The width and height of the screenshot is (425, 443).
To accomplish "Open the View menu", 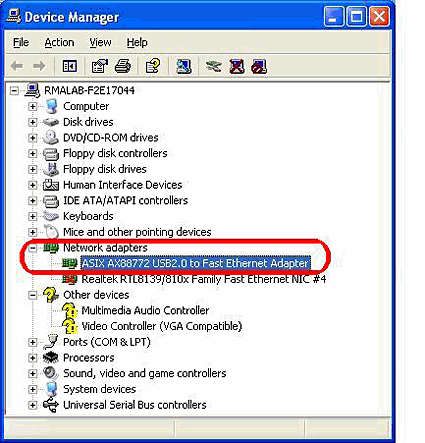I will coord(100,42).
